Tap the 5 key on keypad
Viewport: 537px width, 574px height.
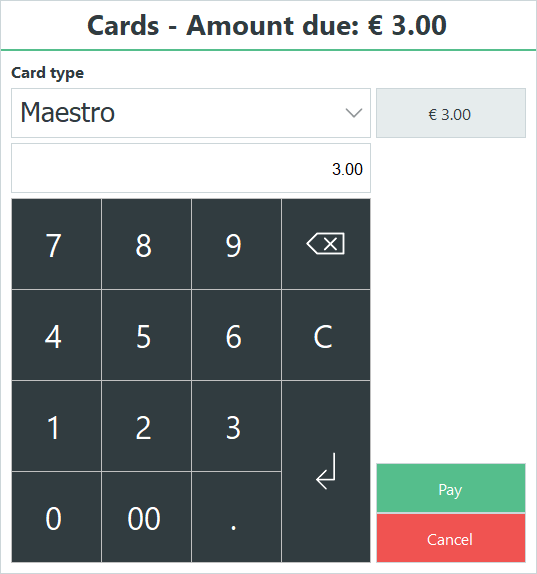pos(146,335)
